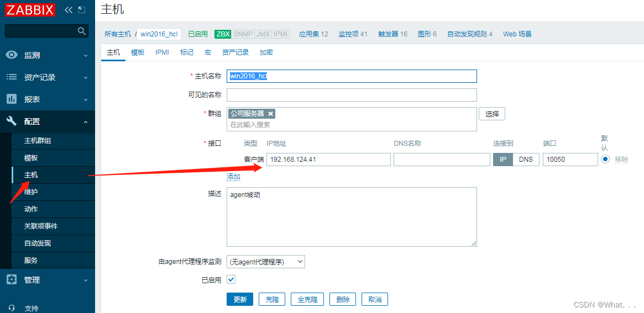Click the 主机名称 input field
The height and width of the screenshot is (313, 644).
click(352, 76)
